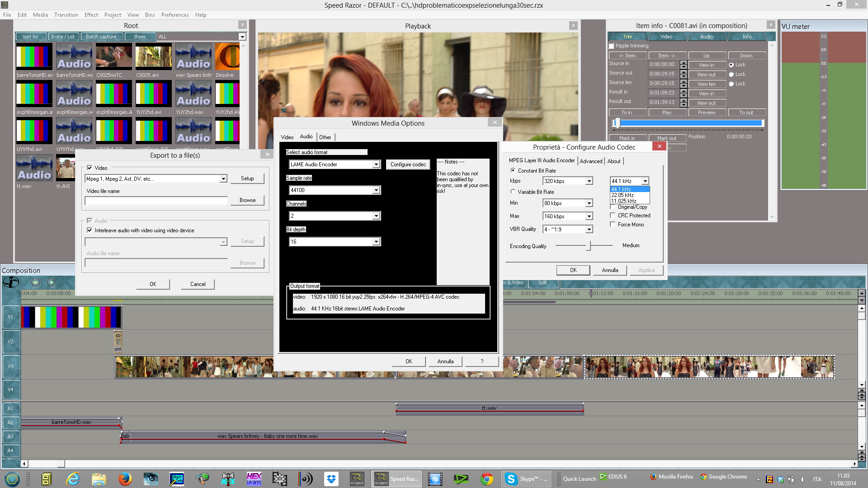Open the VBR Quality dropdown

pyautogui.click(x=589, y=230)
